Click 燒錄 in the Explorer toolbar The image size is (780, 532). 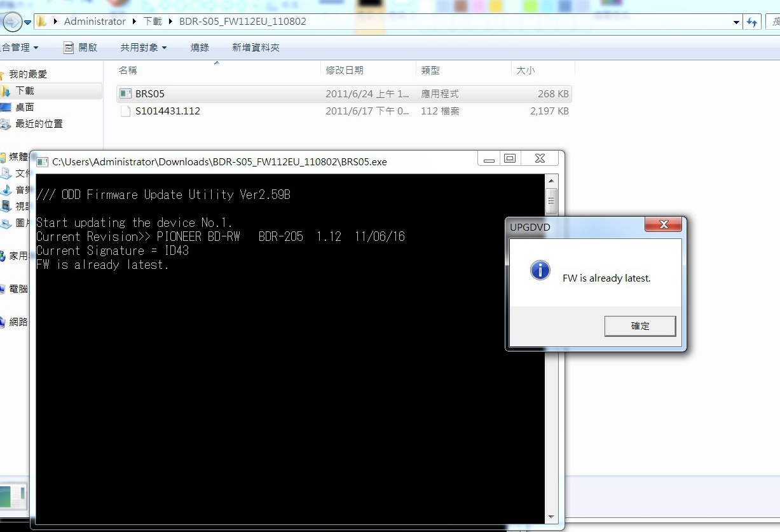point(200,48)
